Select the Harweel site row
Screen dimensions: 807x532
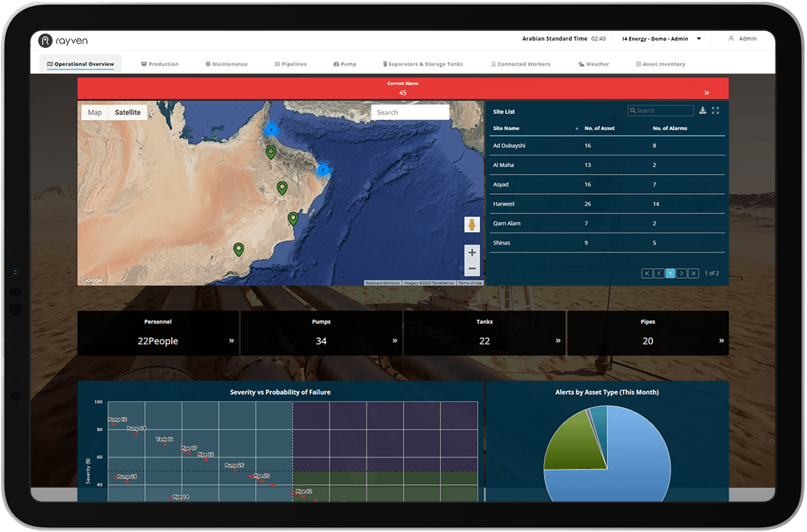pos(607,204)
